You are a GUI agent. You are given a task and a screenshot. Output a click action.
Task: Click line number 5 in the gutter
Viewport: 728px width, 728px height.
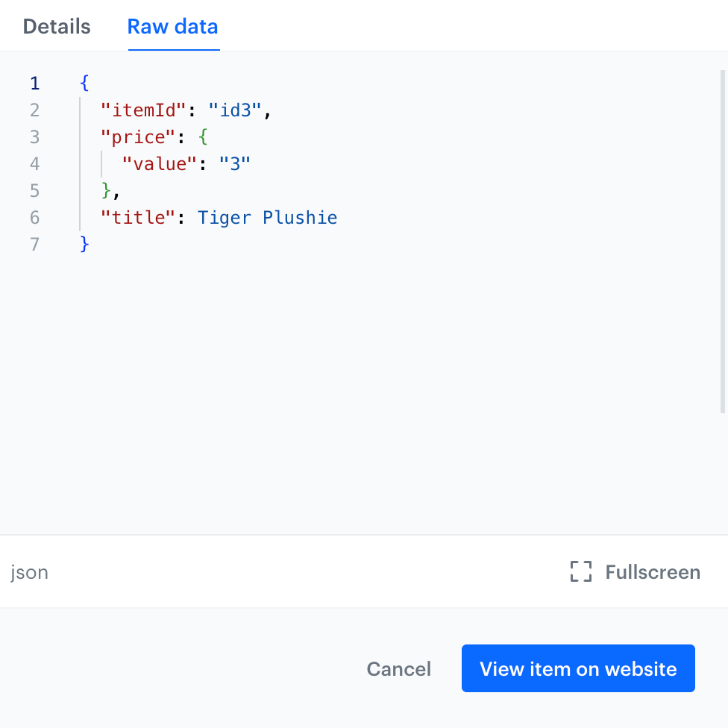point(34,190)
